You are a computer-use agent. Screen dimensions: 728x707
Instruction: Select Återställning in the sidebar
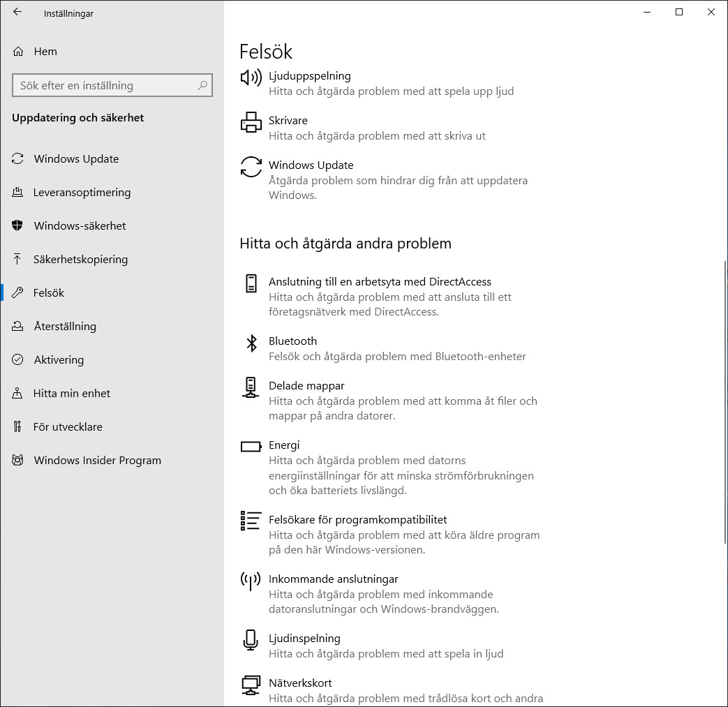click(x=64, y=326)
